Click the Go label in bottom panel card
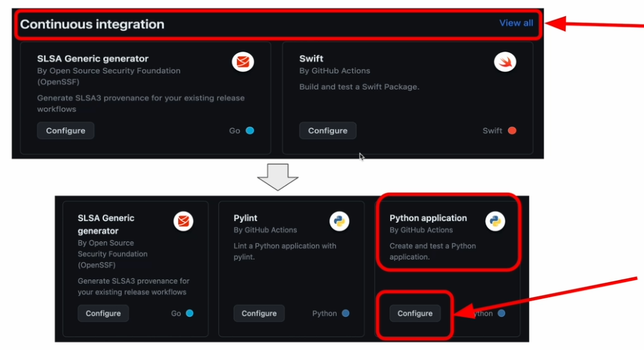Screen dimensions: 644x350 point(176,313)
